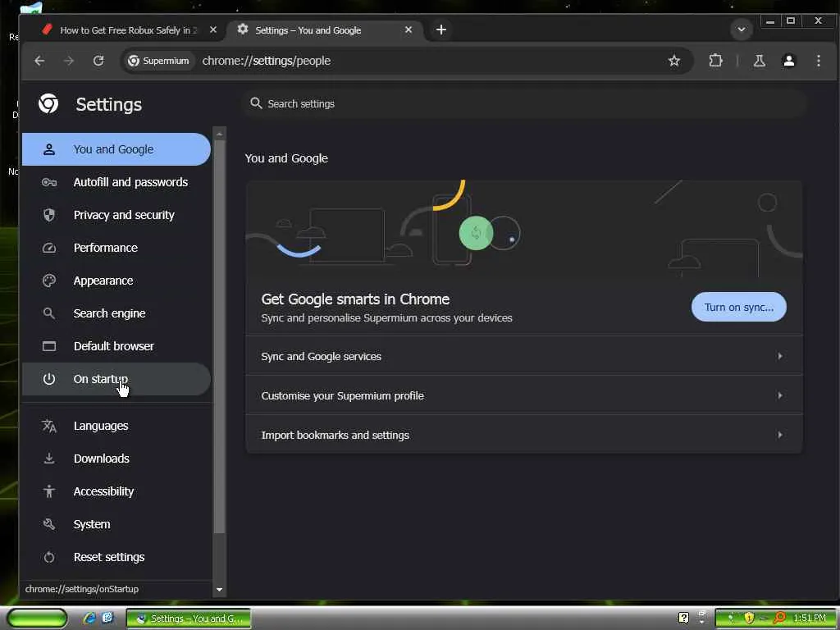Open the tab search dropdown arrow

pyautogui.click(x=742, y=30)
